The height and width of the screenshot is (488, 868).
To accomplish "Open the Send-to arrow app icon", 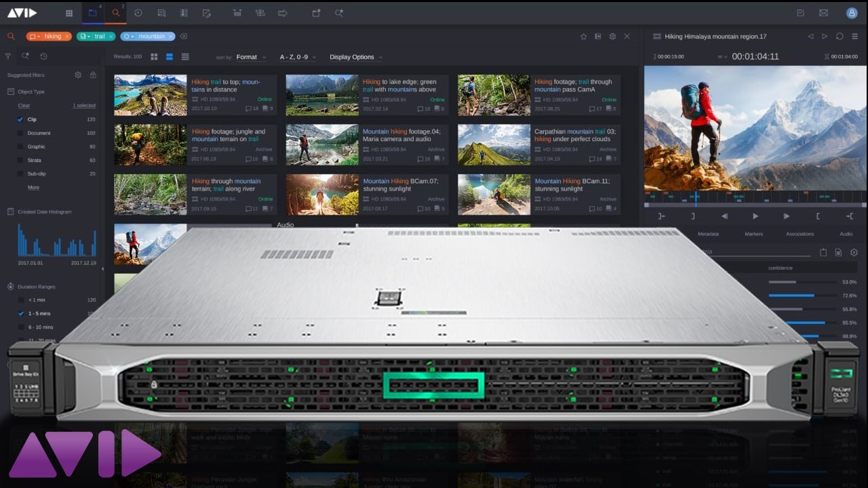I will coord(283,13).
